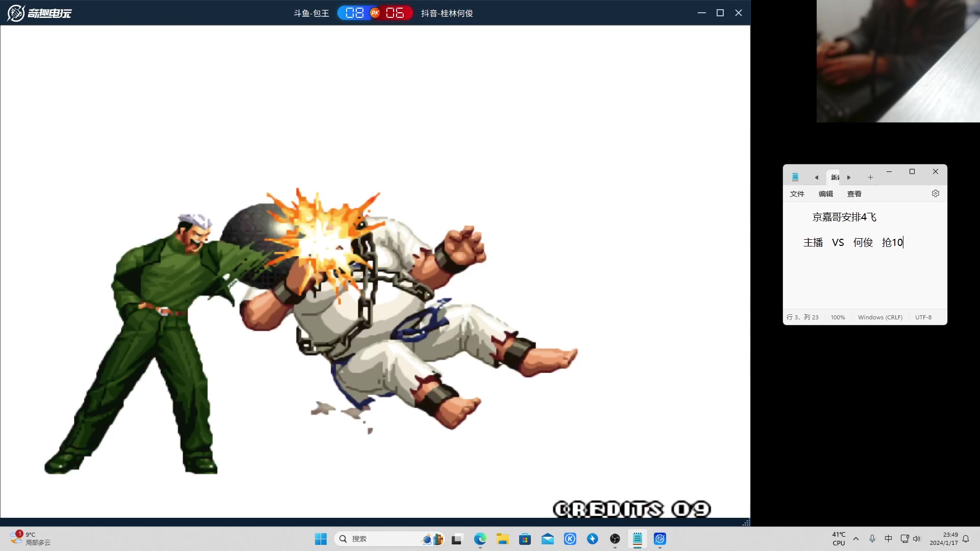The height and width of the screenshot is (551, 980).
Task: Open the 编辑 menu in Notepad
Action: click(825, 194)
